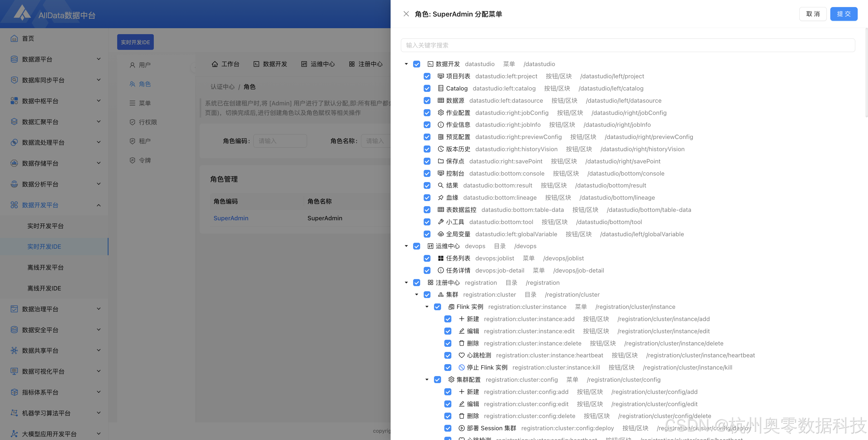Image resolution: width=868 pixels, height=440 pixels.
Task: Click the 首页 home icon in sidebar
Action: [x=14, y=38]
